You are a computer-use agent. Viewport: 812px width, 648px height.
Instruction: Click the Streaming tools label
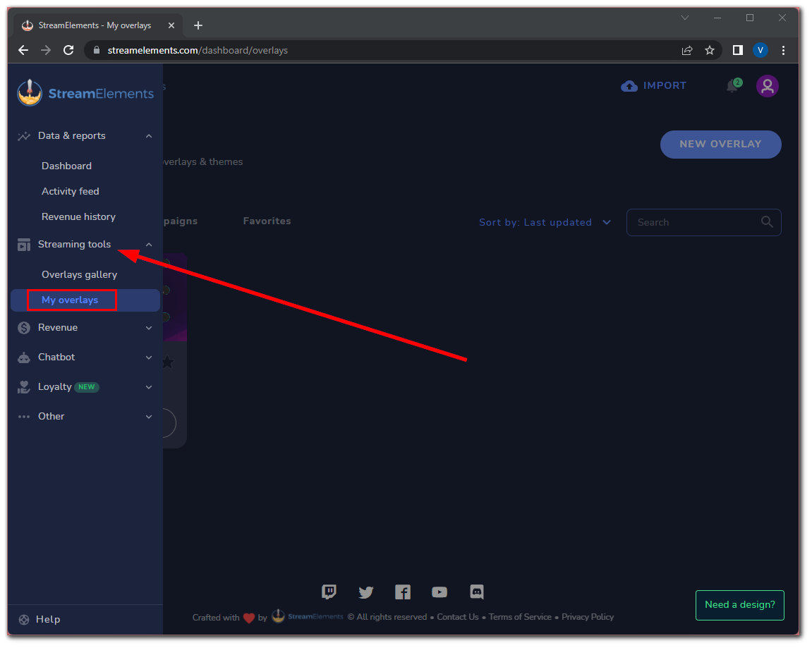point(75,244)
